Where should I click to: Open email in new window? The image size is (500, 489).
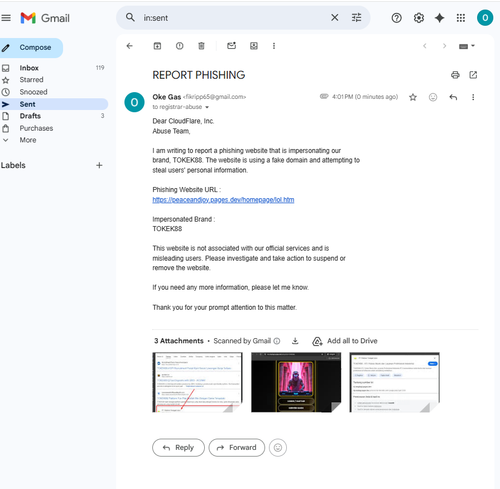473,75
